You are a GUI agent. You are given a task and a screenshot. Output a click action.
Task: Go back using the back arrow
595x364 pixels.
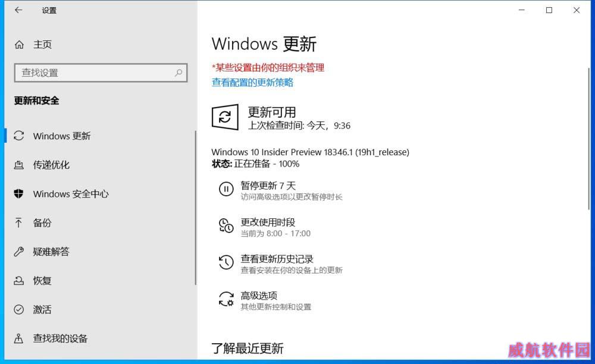click(x=18, y=10)
